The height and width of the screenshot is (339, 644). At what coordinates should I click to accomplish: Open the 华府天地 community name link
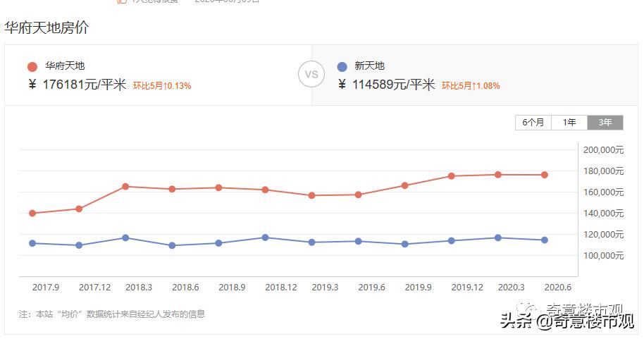click(65, 66)
